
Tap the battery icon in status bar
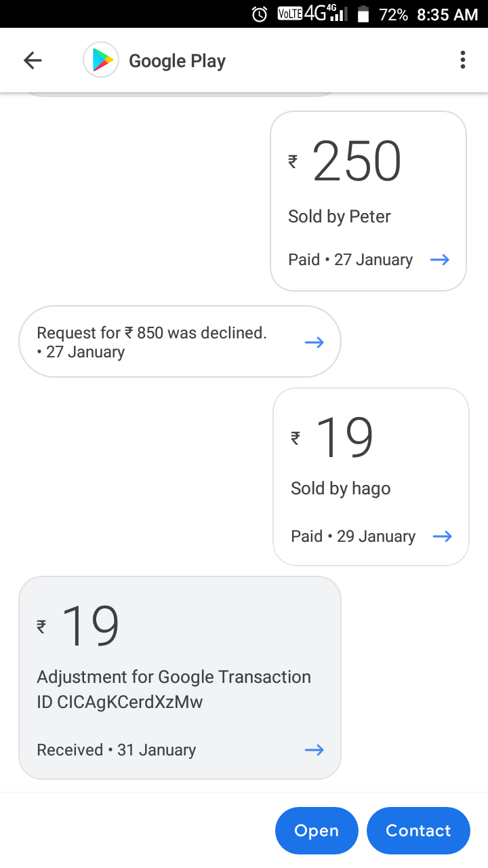(x=363, y=14)
